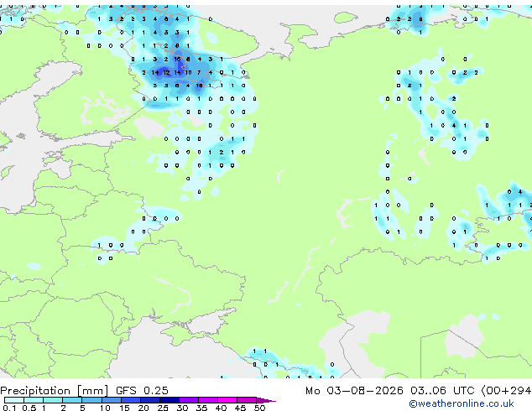Image resolution: width=532 pixels, height=411 pixels.
Task: Click the 0.1–0.5 mm legend swatch
Action: [x=14, y=400]
